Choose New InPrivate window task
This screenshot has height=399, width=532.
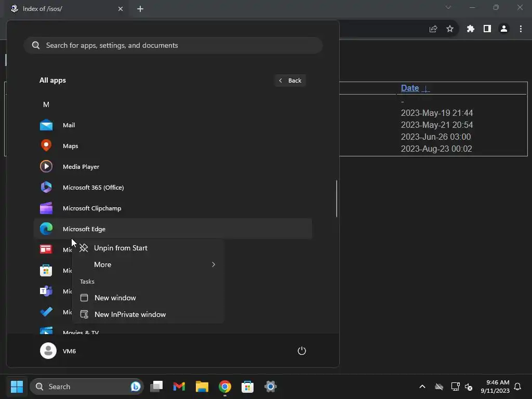click(148, 314)
